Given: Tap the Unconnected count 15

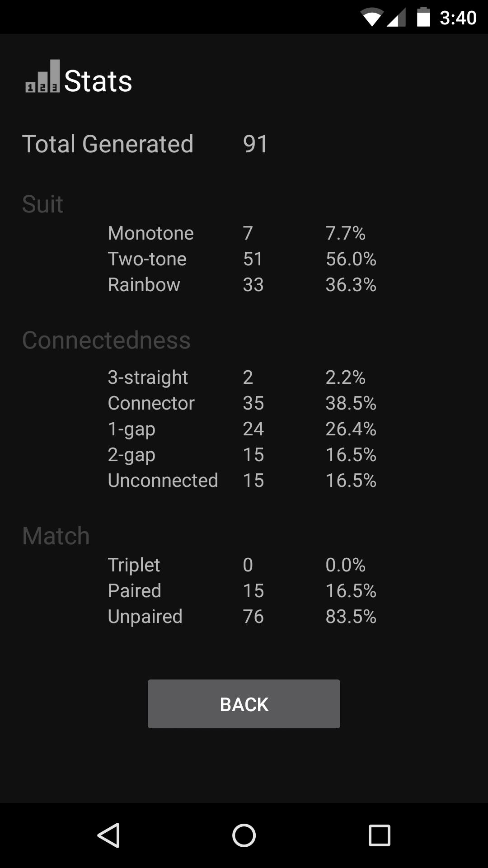Looking at the screenshot, I should coord(253,480).
